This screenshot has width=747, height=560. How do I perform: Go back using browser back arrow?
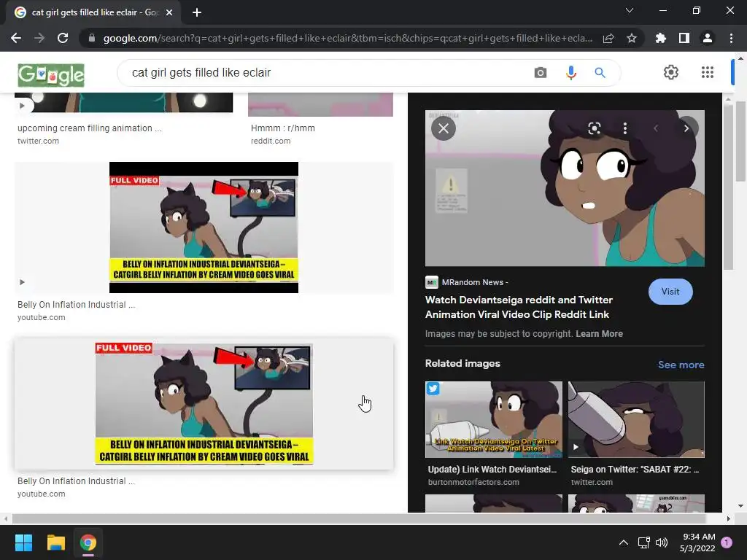(16, 38)
